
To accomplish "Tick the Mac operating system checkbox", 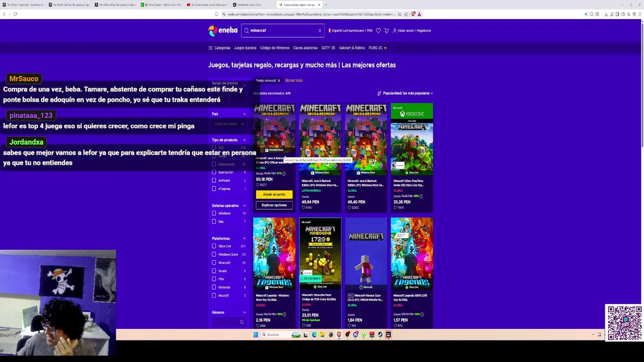I will [214, 222].
